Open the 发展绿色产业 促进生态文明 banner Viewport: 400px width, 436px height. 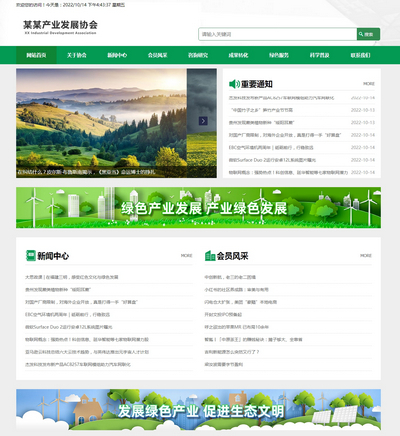click(198, 409)
